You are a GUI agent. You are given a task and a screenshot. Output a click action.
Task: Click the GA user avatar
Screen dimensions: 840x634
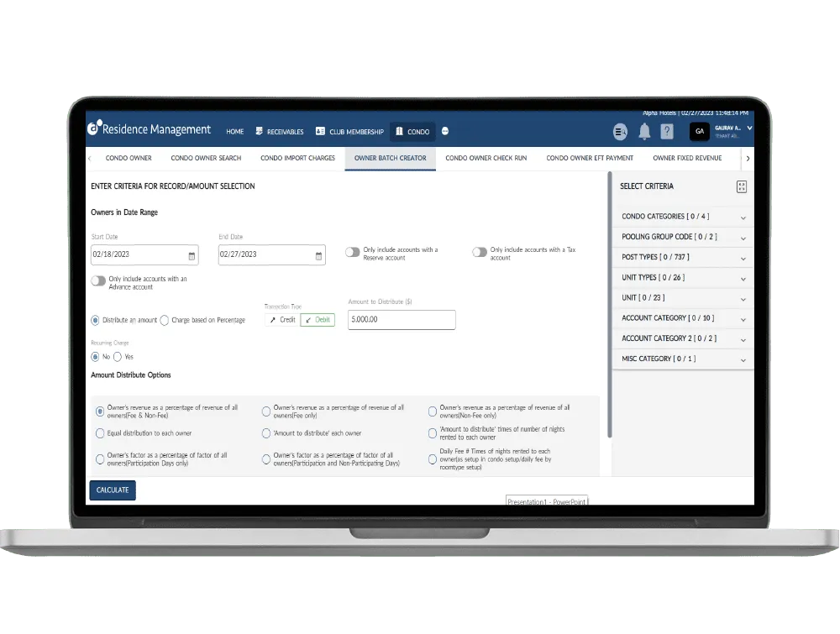(x=700, y=132)
